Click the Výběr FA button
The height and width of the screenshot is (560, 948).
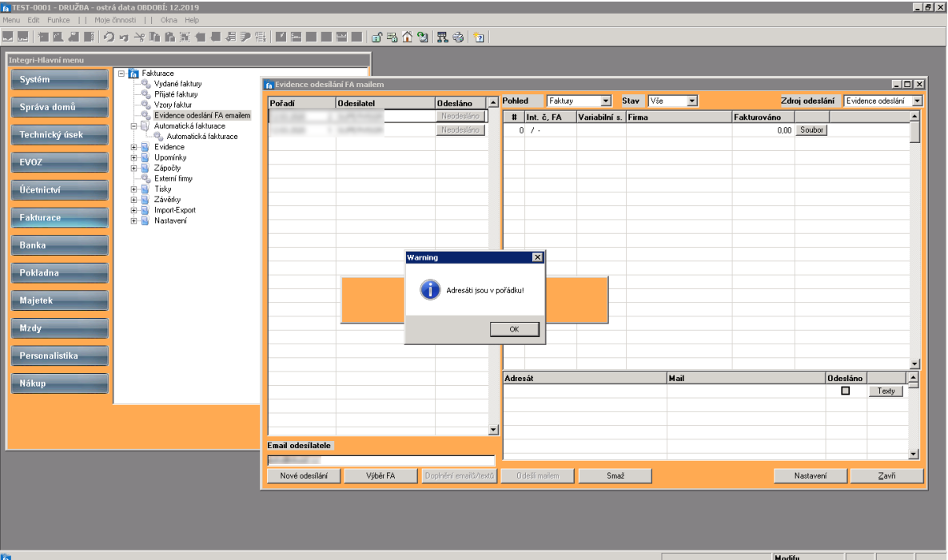click(380, 476)
